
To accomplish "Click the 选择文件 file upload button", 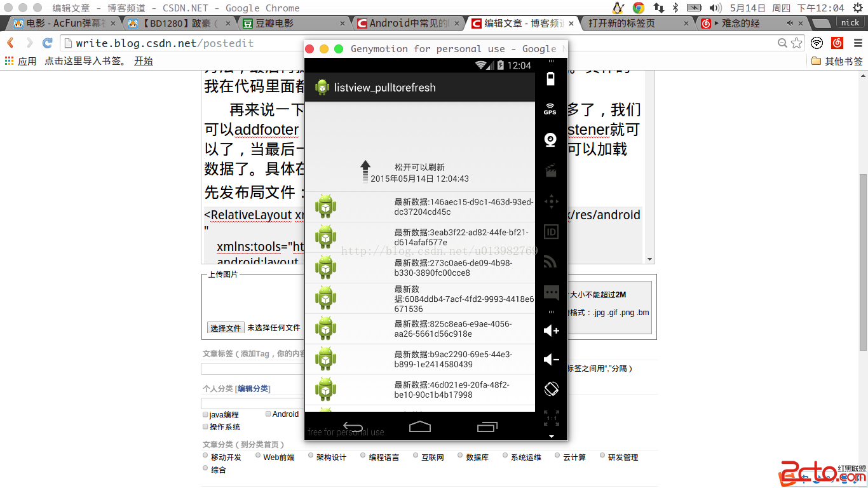I will [226, 328].
